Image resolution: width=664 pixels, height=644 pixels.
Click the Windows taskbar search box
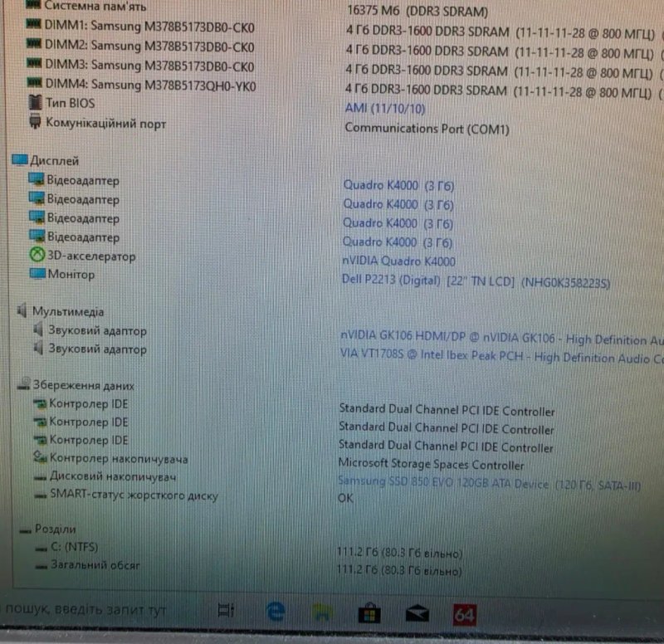pos(85,610)
